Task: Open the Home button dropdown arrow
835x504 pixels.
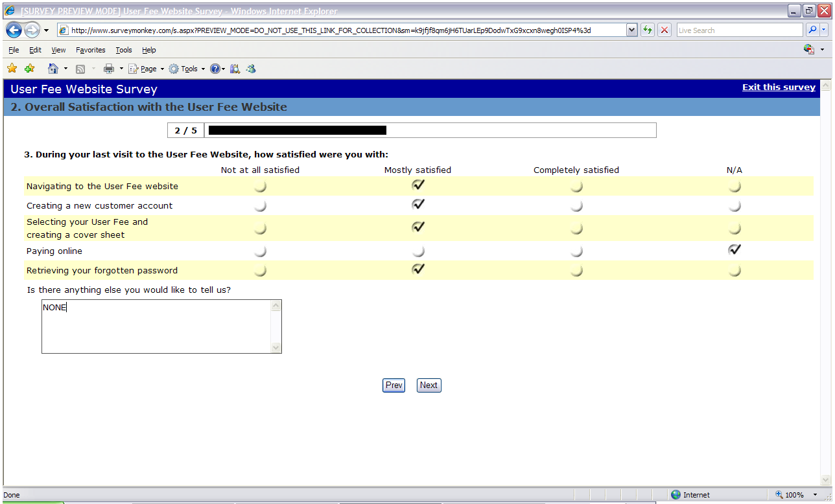Action: [65, 69]
